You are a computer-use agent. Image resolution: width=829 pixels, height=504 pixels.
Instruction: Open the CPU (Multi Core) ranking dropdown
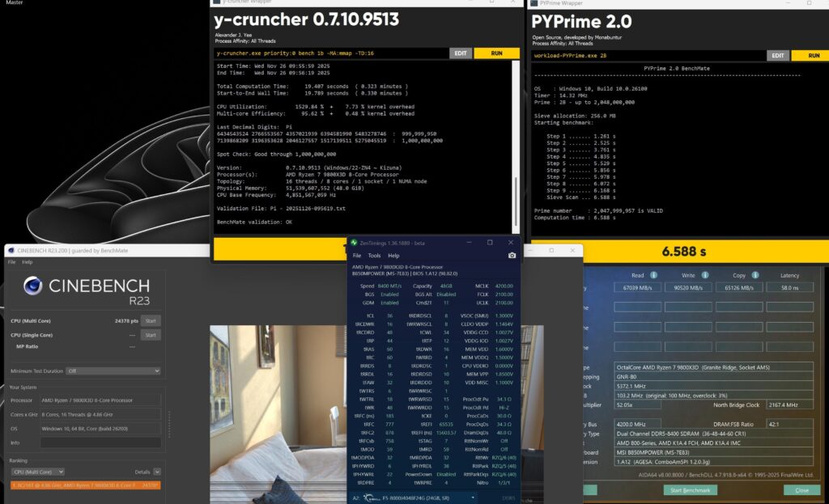(37, 472)
